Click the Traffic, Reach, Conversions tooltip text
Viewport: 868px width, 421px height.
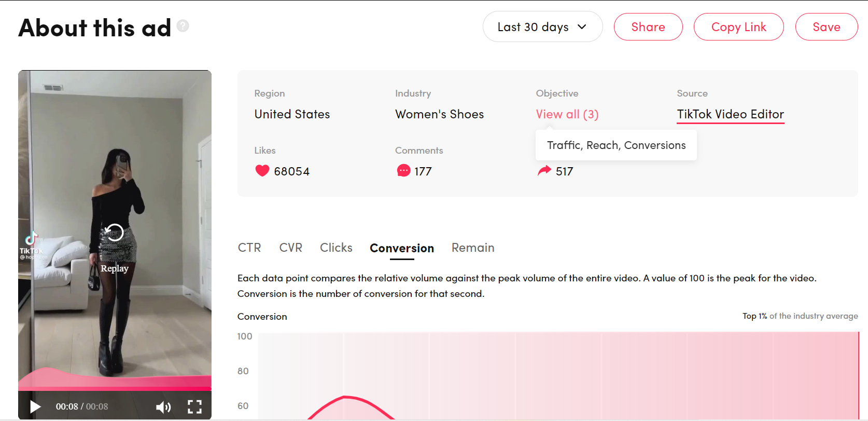(616, 145)
